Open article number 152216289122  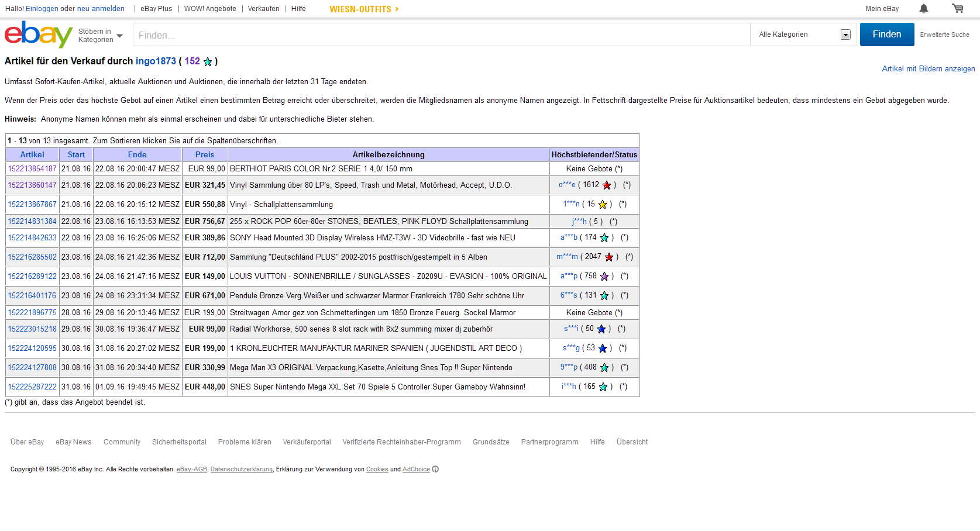[32, 277]
